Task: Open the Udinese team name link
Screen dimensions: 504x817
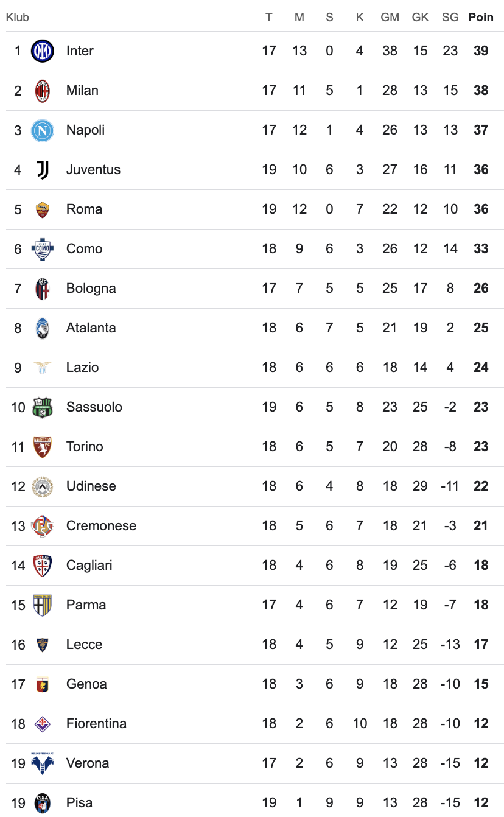Action: coord(91,486)
